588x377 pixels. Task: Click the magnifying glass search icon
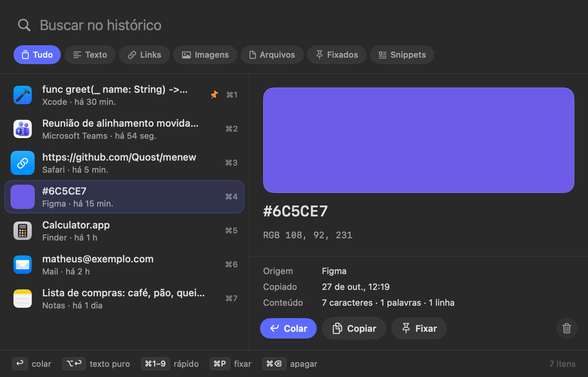24,25
